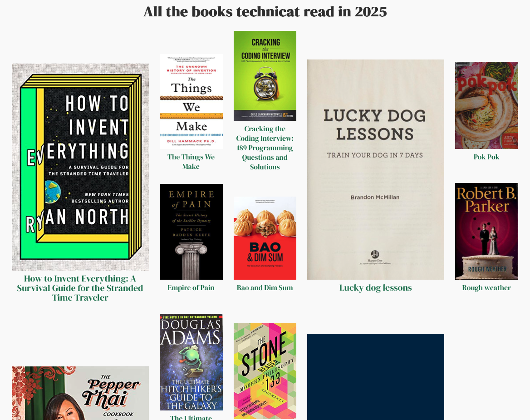Open the Pepper Thai Cookbook cover

click(80, 393)
